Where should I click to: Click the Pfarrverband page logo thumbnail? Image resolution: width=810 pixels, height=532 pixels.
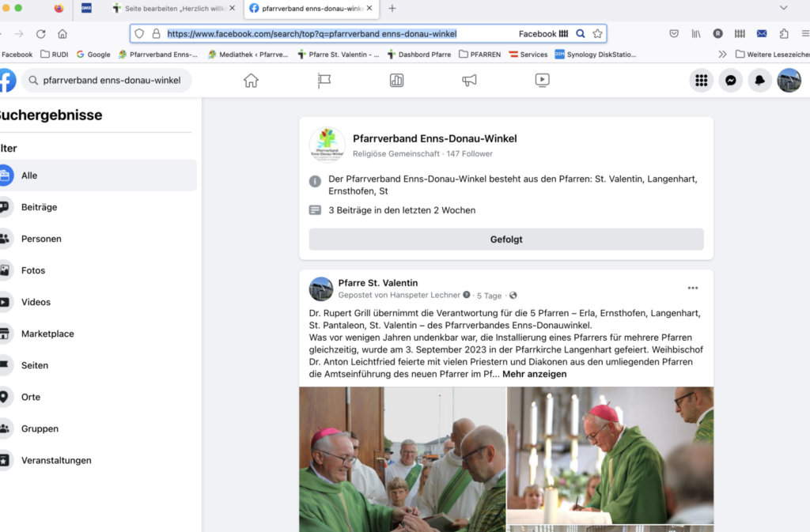point(327,145)
